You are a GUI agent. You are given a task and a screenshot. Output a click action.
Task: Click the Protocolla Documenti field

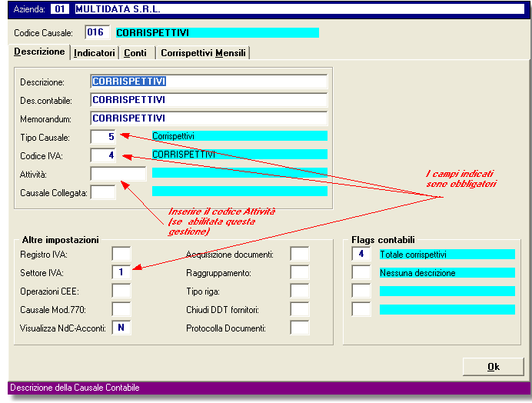pyautogui.click(x=300, y=328)
